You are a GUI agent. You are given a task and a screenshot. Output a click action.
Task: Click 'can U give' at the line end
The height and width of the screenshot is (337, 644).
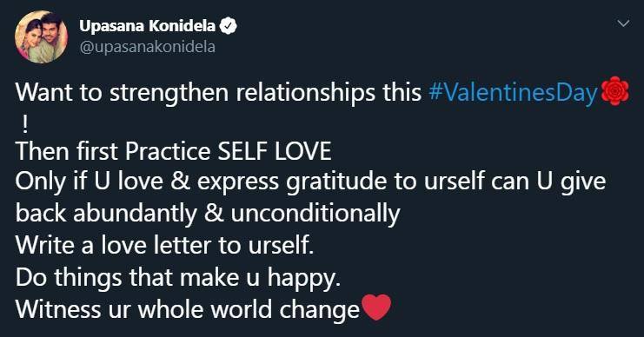tap(548, 182)
